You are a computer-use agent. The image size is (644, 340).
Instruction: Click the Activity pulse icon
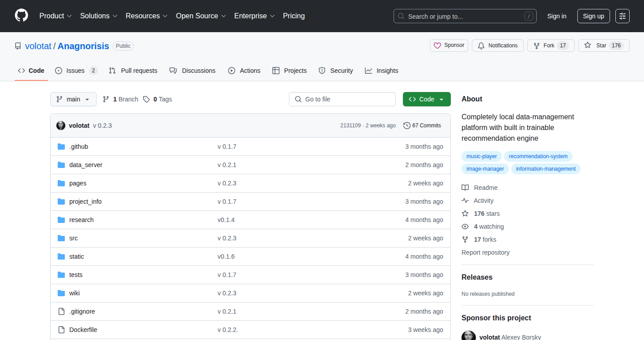click(465, 201)
